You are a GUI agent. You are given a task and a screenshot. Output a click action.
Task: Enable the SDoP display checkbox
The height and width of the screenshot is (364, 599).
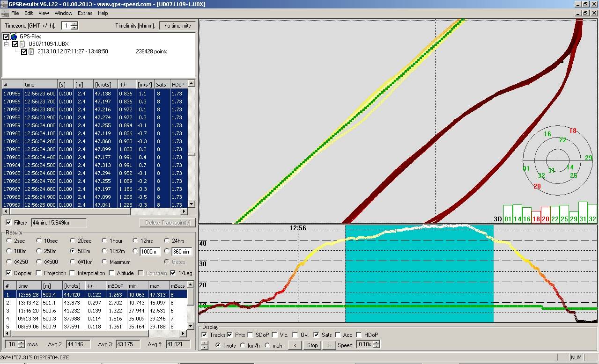(250, 335)
